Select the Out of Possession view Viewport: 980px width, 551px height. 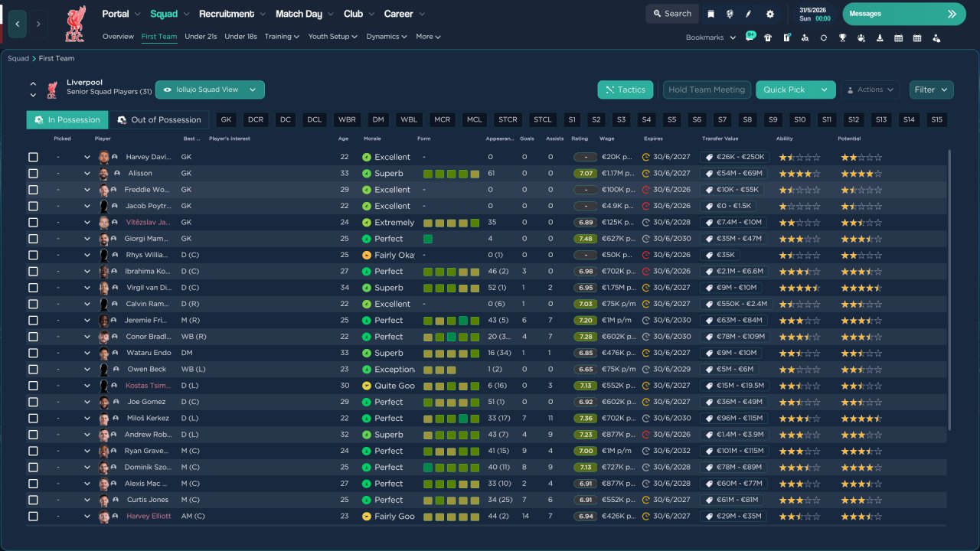(159, 120)
